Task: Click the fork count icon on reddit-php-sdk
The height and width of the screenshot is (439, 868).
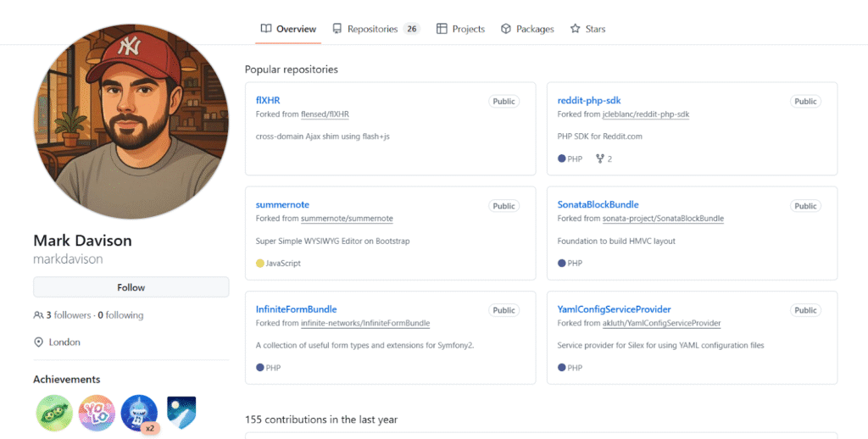Action: [x=600, y=158]
